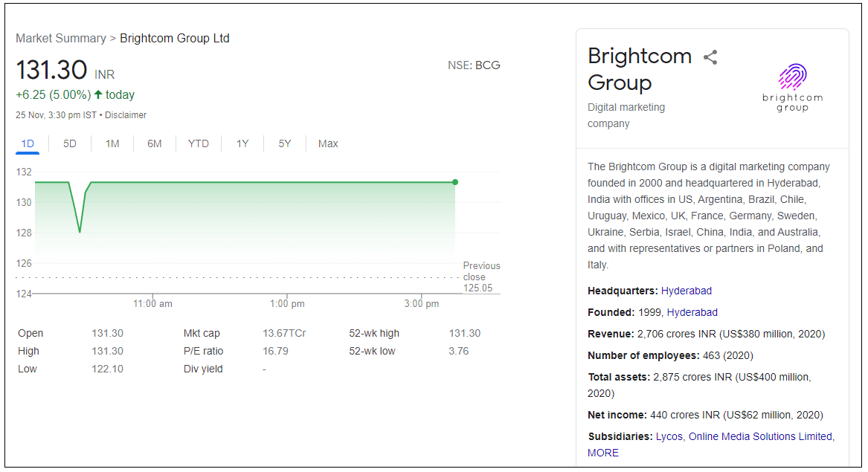Image resolution: width=868 pixels, height=472 pixels.
Task: Switch to the 1M chart range
Action: click(x=112, y=144)
